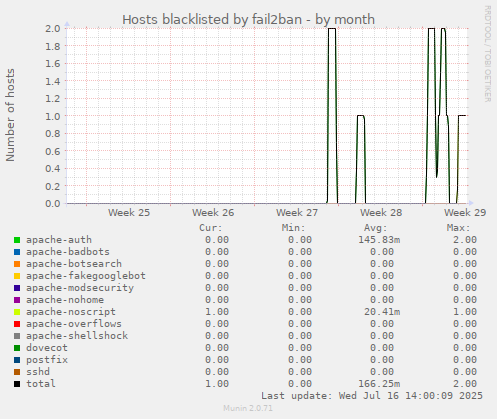Image resolution: width=497 pixels, height=419 pixels.
Task: Click apache-auth max value 2.00
Action: point(465,240)
